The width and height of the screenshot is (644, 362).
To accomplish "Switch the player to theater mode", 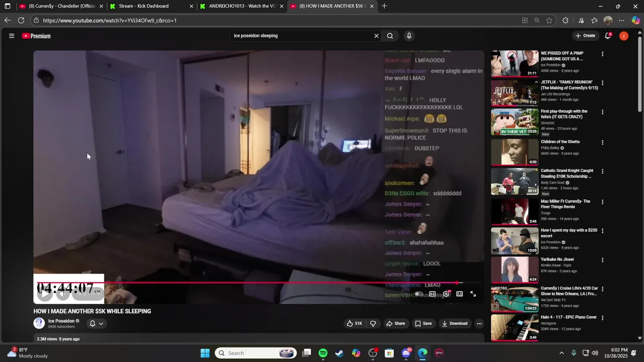I will pyautogui.click(x=459, y=294).
